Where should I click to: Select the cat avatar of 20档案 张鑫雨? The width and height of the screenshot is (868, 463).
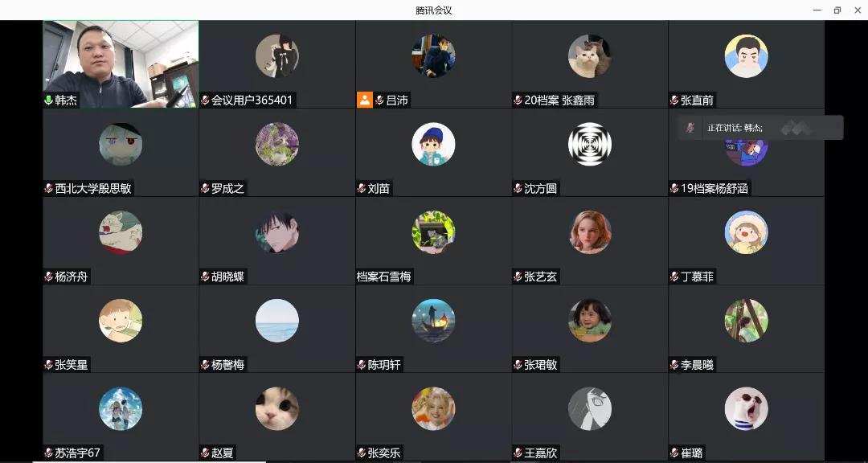point(590,56)
